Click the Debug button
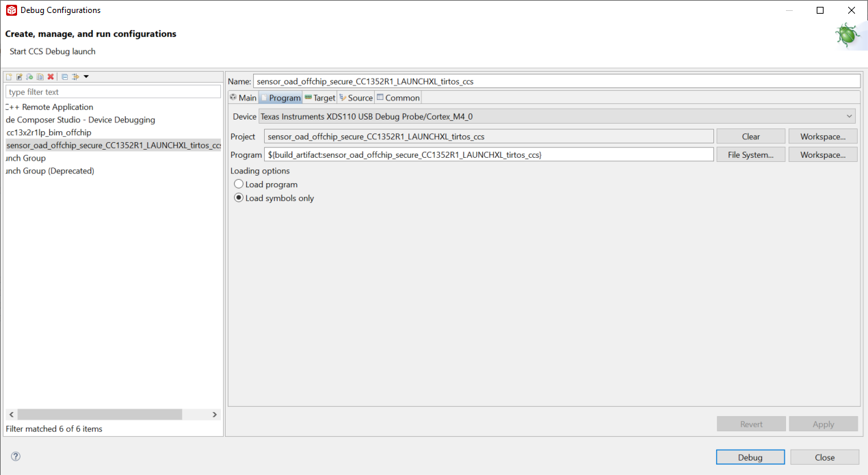 [x=750, y=457]
